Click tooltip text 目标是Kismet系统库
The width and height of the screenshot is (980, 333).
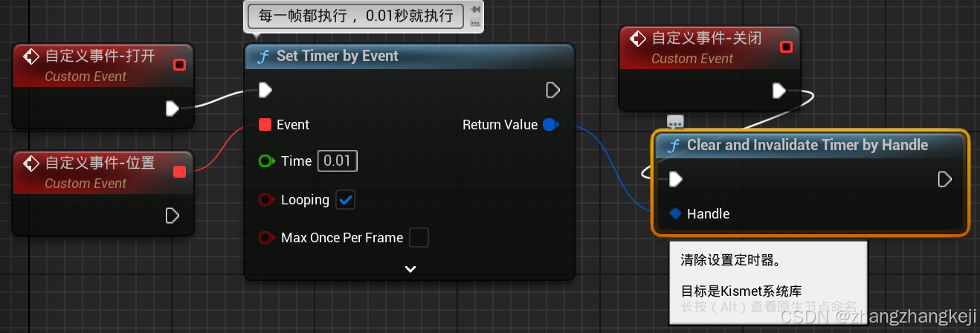(741, 291)
